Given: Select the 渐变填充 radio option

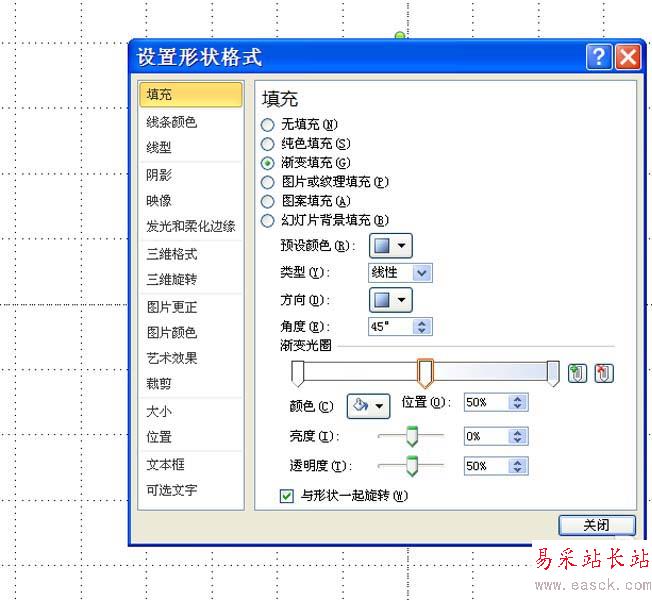Looking at the screenshot, I should pos(267,163).
